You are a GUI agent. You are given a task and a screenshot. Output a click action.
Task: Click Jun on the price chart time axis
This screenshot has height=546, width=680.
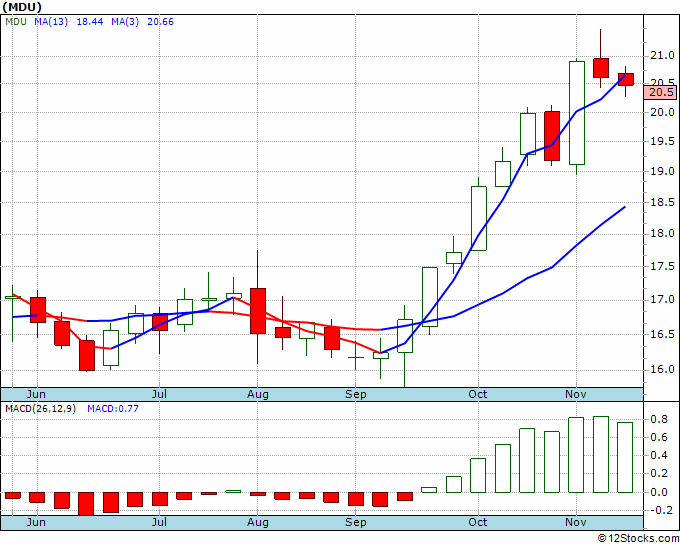[36, 394]
